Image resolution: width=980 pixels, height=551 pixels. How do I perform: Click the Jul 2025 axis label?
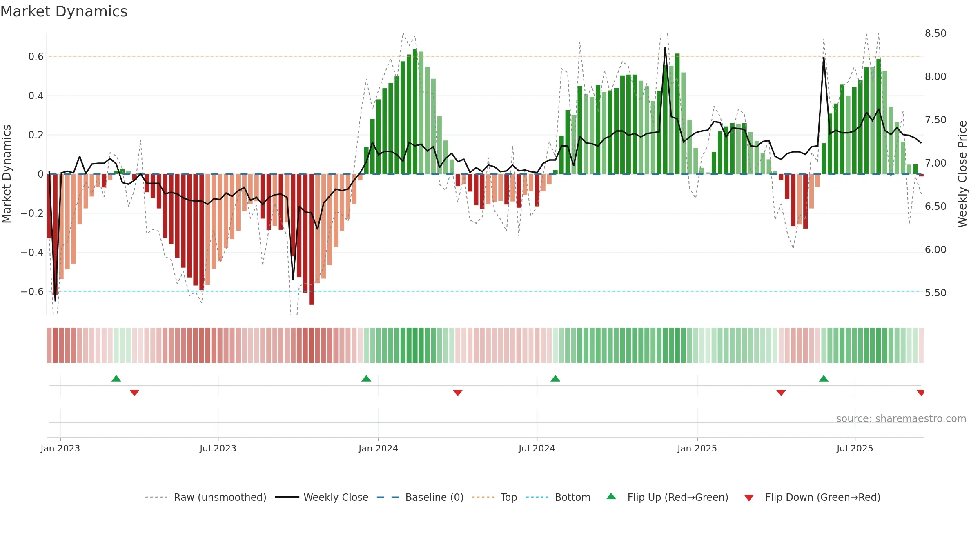point(855,448)
